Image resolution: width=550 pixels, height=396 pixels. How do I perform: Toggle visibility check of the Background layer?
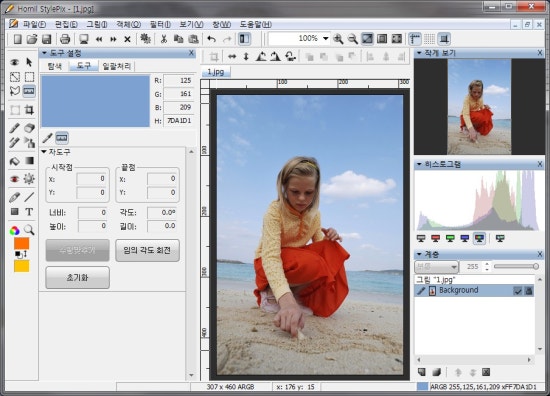517,291
